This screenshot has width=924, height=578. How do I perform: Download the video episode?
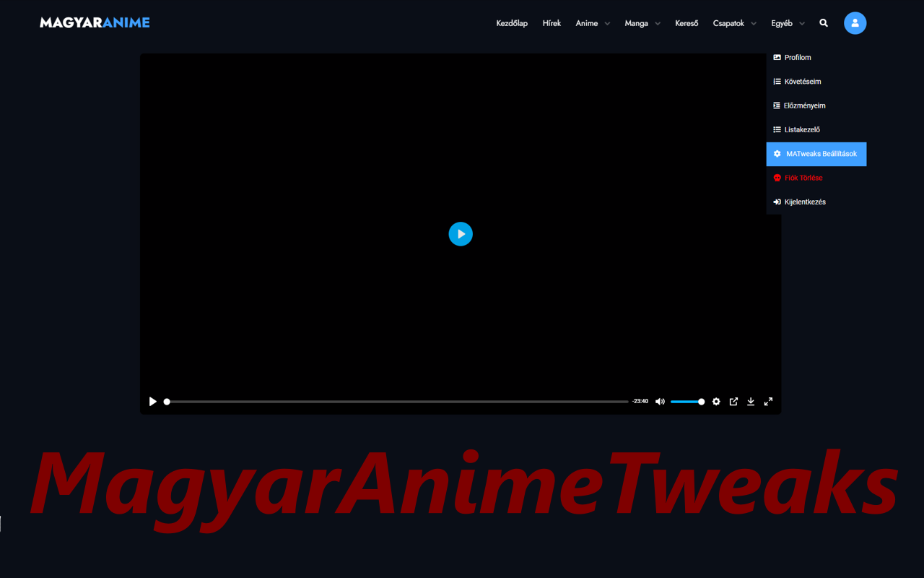[751, 401]
